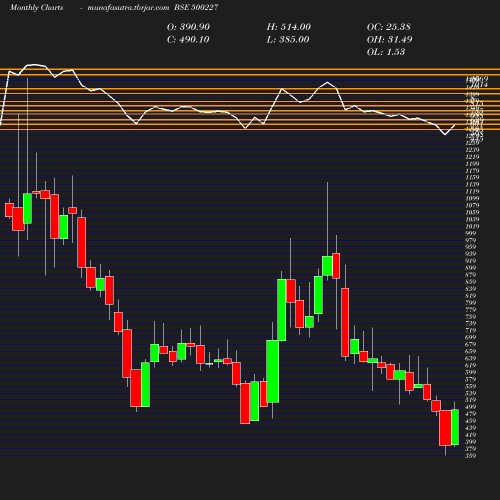Click the 879 price axis label
The width and height of the screenshot is (500, 500).
click(471, 275)
